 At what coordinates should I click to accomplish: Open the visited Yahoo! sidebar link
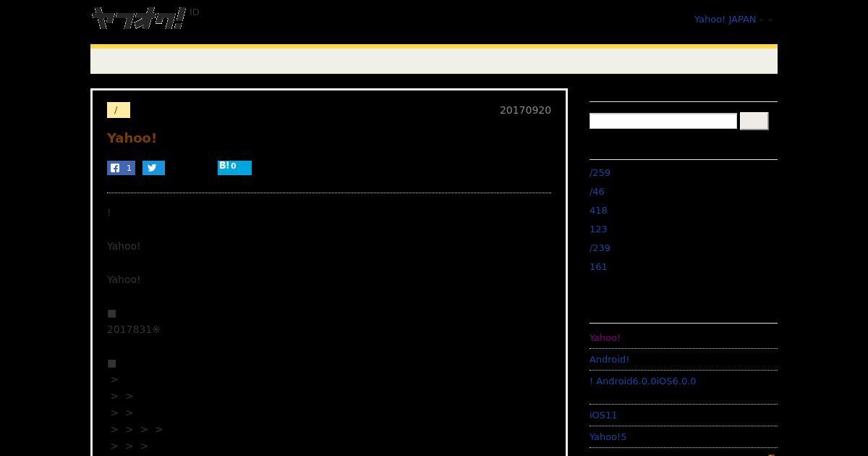click(x=605, y=338)
